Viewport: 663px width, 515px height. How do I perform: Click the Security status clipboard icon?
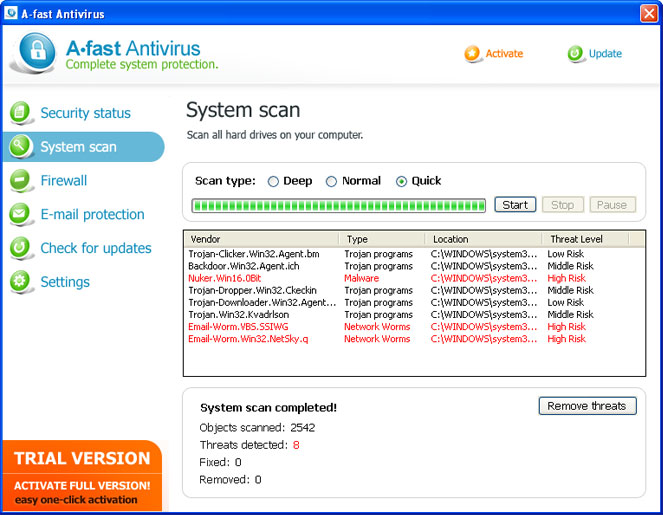pos(20,112)
